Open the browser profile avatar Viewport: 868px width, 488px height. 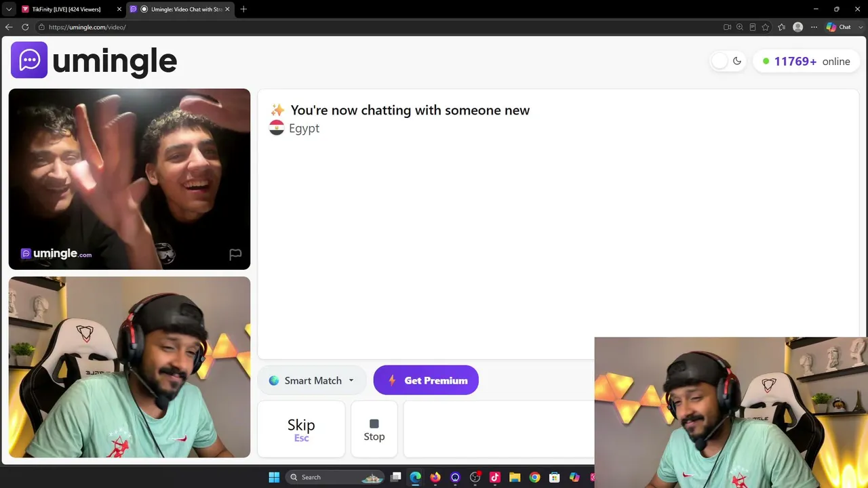pos(798,27)
